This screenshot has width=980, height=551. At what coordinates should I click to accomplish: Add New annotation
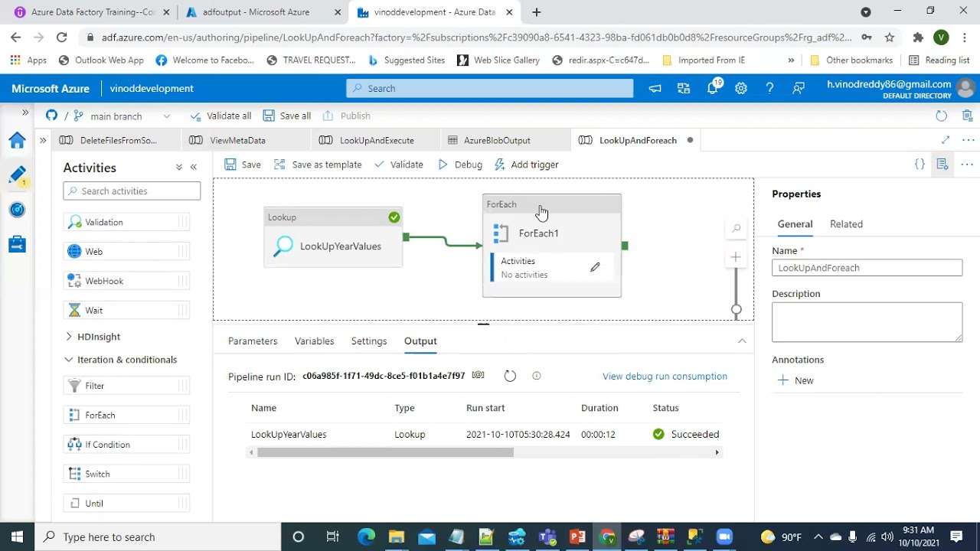click(x=795, y=380)
